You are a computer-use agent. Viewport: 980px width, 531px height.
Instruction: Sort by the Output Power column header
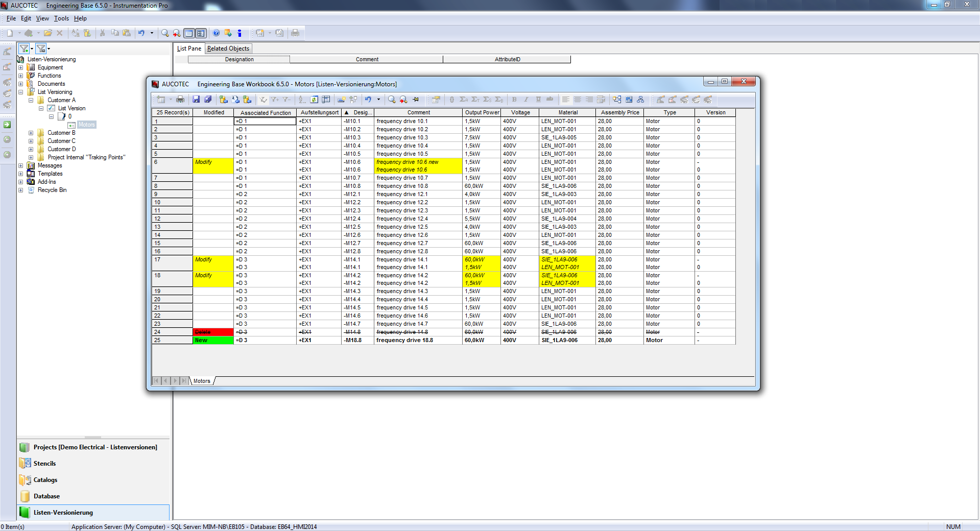coord(482,112)
